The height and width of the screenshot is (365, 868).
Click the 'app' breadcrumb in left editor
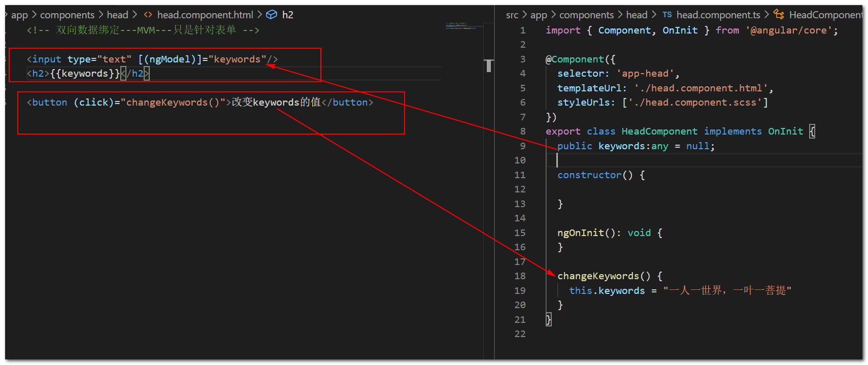tap(19, 15)
